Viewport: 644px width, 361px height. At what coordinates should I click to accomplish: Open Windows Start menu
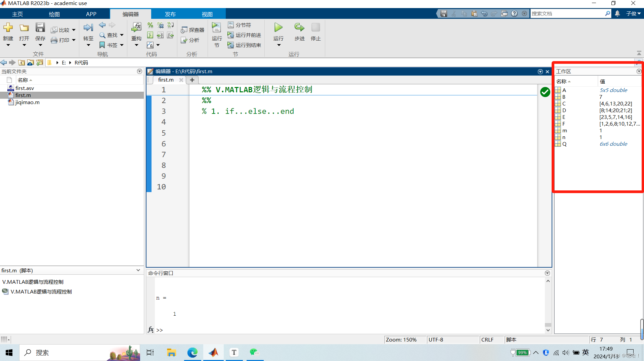(x=9, y=352)
